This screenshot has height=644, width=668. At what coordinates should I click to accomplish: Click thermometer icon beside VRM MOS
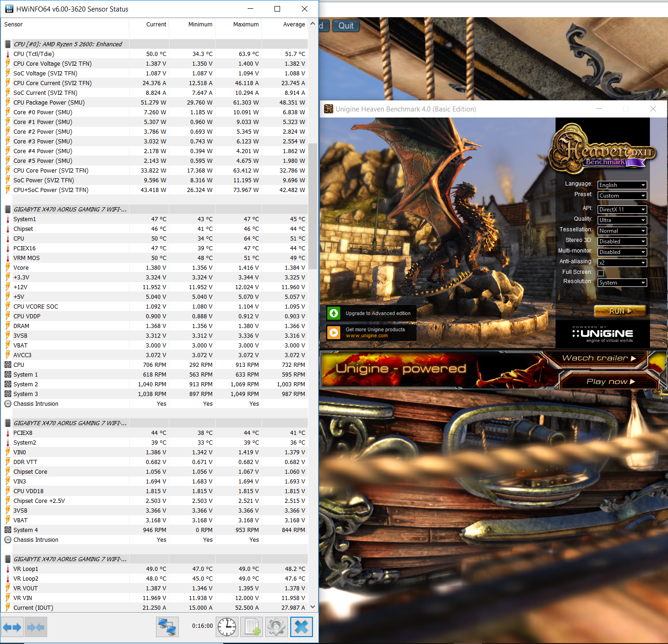click(x=8, y=258)
